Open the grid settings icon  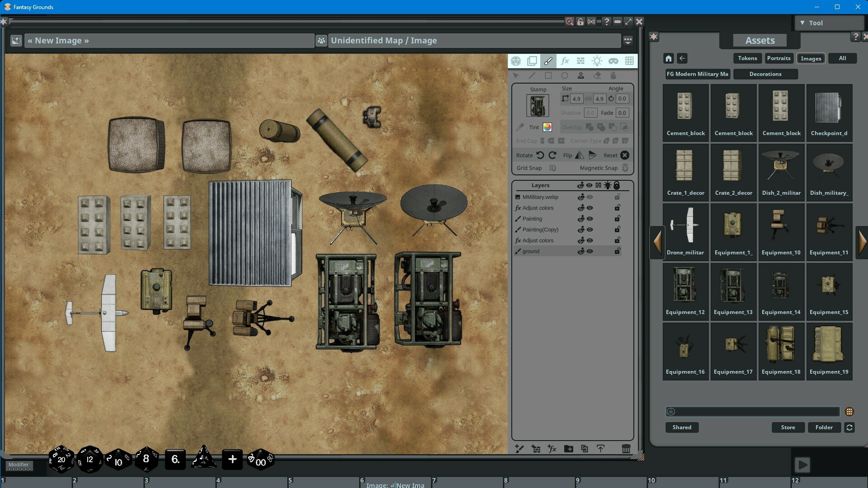coord(630,61)
